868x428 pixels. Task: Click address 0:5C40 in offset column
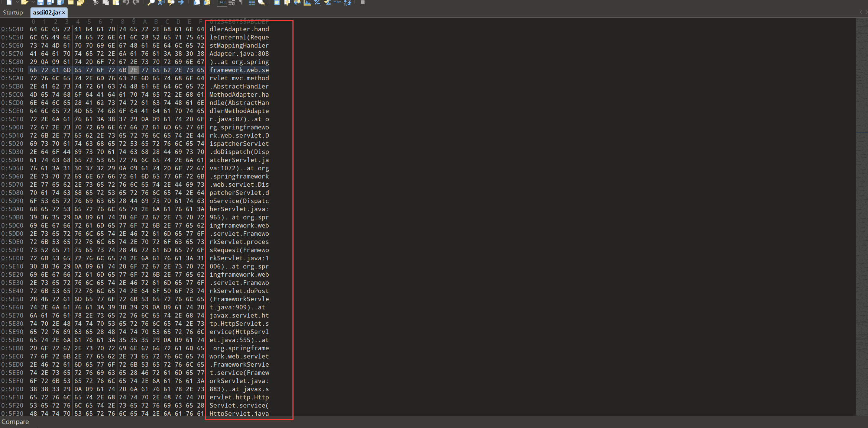tap(12, 29)
